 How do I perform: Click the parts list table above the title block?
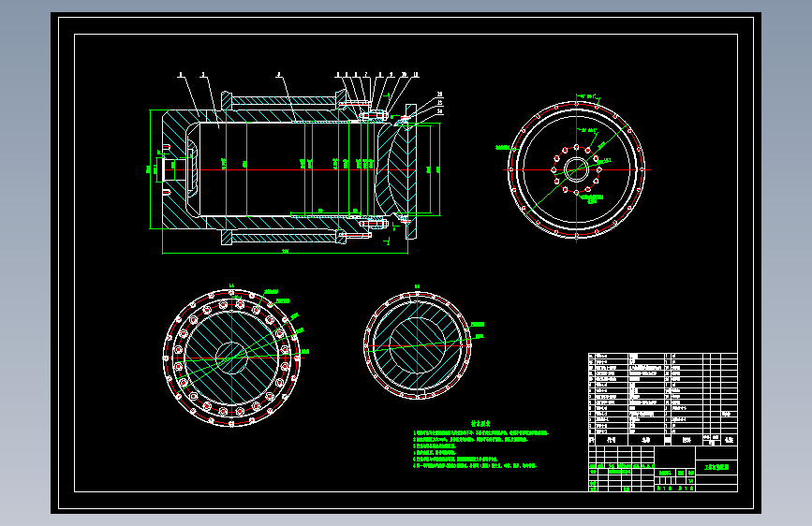(663, 399)
